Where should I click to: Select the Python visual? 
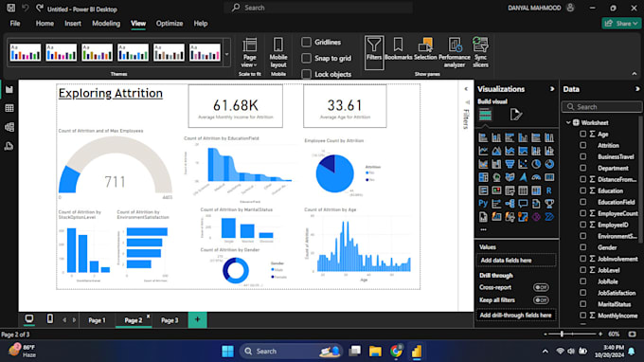[x=483, y=204]
